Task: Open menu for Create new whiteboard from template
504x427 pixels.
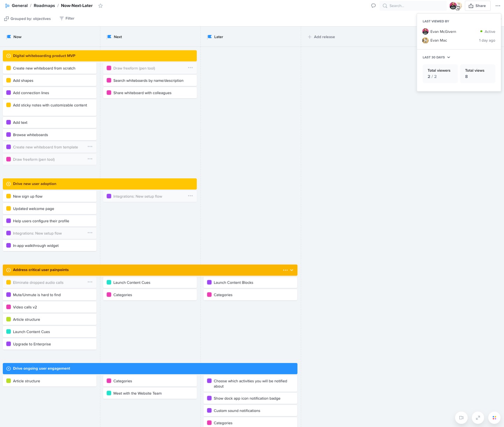Action: 90,147
